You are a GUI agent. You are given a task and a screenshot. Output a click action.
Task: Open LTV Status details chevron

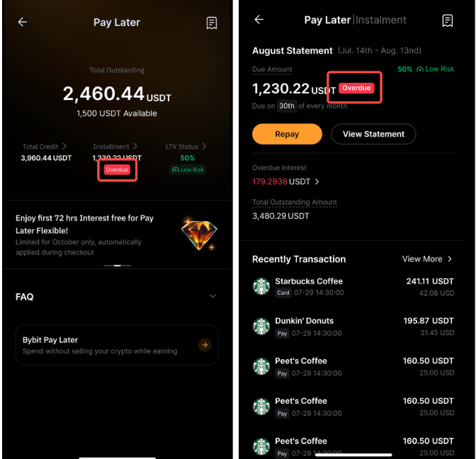[x=204, y=147]
